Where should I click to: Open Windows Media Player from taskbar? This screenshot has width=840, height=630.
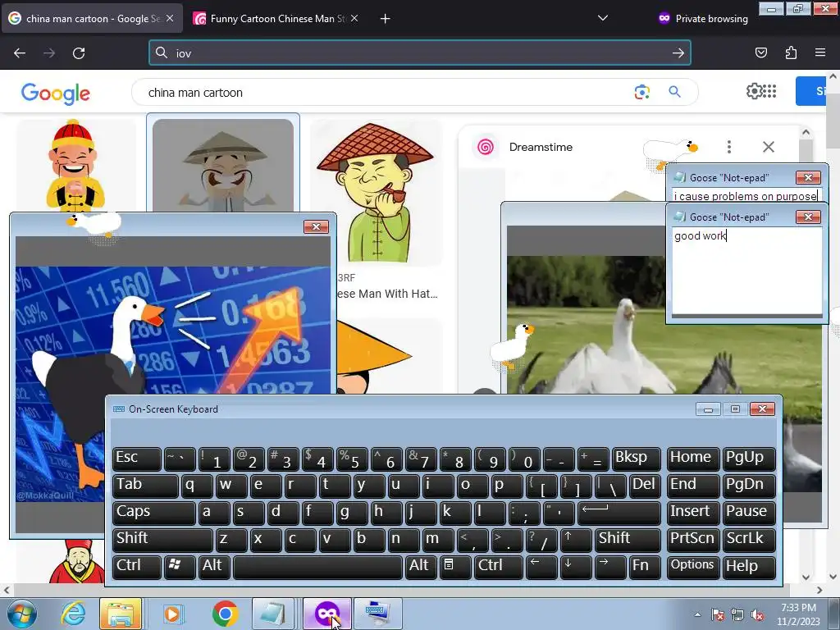pos(172,614)
